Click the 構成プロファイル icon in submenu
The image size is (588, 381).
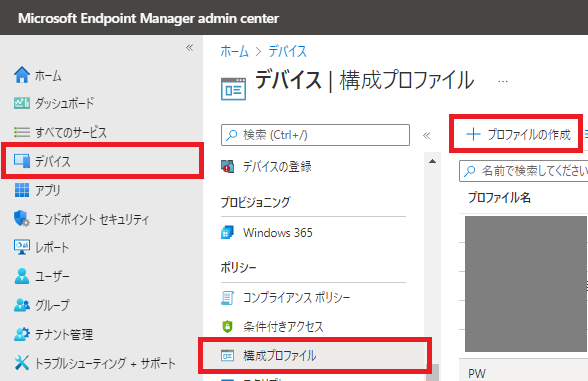tap(227, 355)
